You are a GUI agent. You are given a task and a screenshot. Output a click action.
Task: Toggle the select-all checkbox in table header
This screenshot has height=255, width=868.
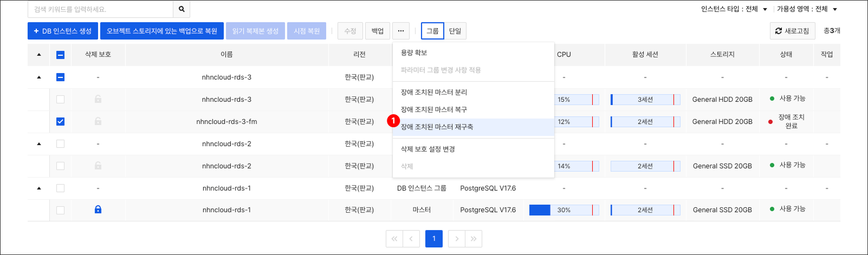tap(60, 55)
